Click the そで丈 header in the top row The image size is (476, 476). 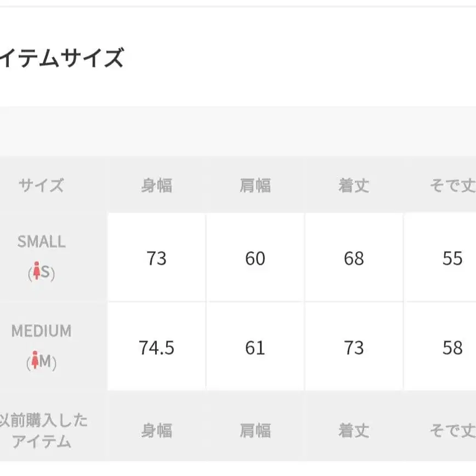coord(452,185)
